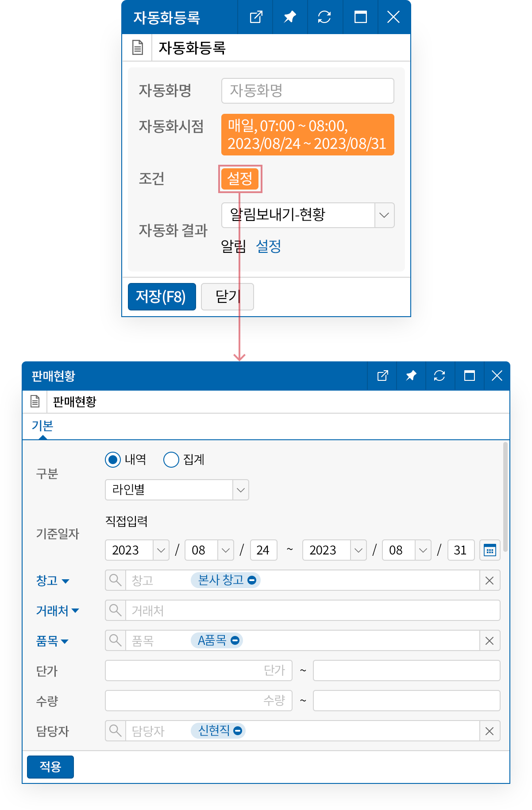Remove the 신현직 tag from 담당자
This screenshot has height=810, width=532.
[238, 731]
